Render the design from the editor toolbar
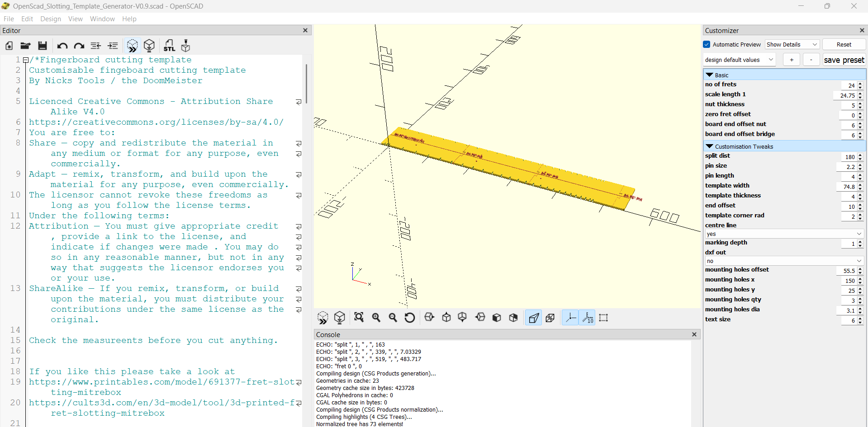This screenshot has width=868, height=427. coord(149,46)
